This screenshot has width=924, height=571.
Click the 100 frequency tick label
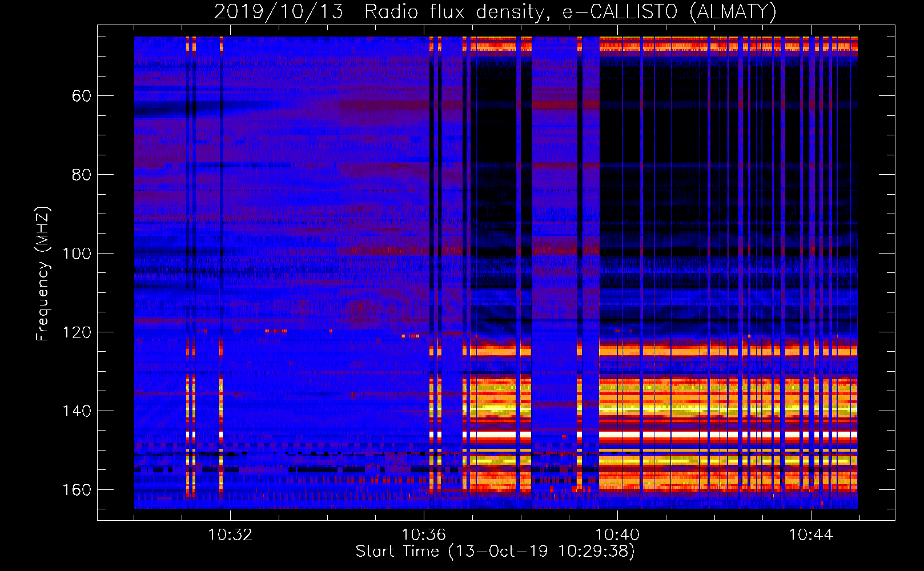[77, 254]
